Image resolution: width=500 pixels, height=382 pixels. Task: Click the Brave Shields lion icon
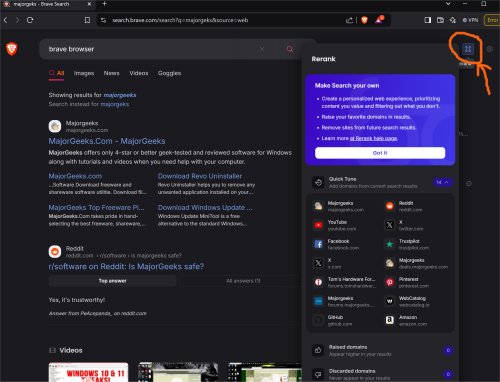pyautogui.click(x=364, y=20)
